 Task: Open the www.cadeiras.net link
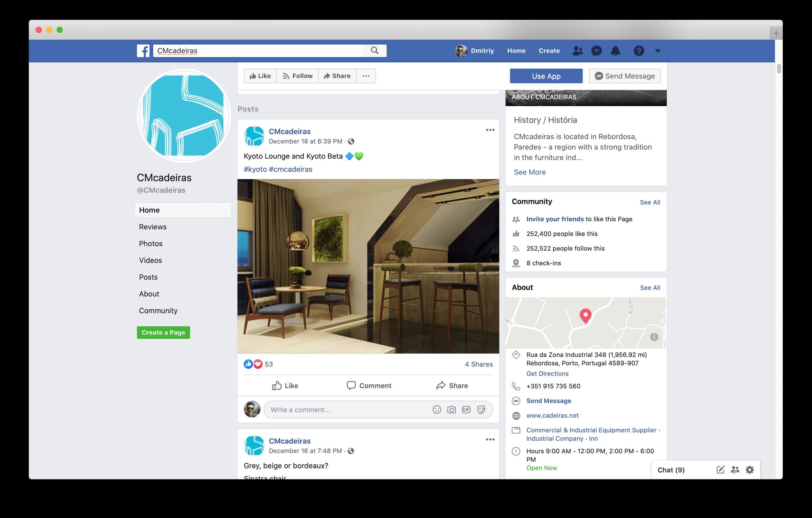coord(552,415)
